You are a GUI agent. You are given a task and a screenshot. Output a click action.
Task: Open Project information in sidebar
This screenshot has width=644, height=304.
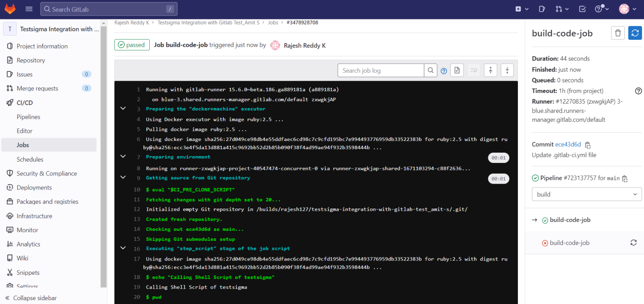[x=42, y=46]
